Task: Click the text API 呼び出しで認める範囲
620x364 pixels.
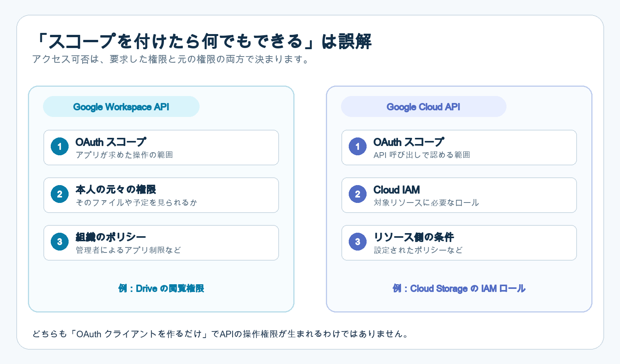Action: 422,155
